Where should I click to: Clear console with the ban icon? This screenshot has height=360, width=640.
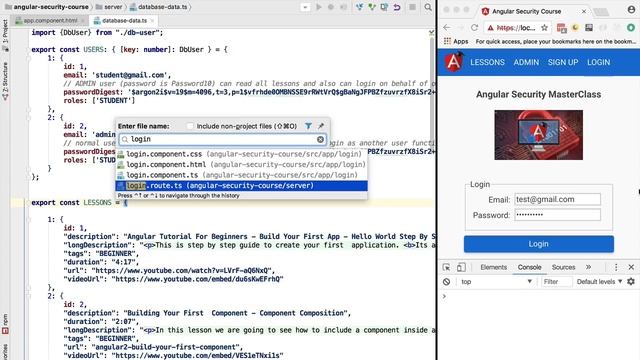click(x=447, y=282)
